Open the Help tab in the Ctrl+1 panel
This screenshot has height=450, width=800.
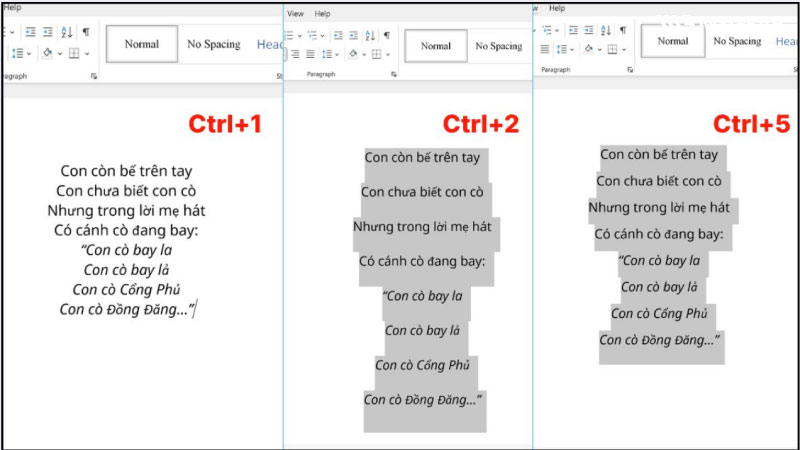(x=12, y=8)
